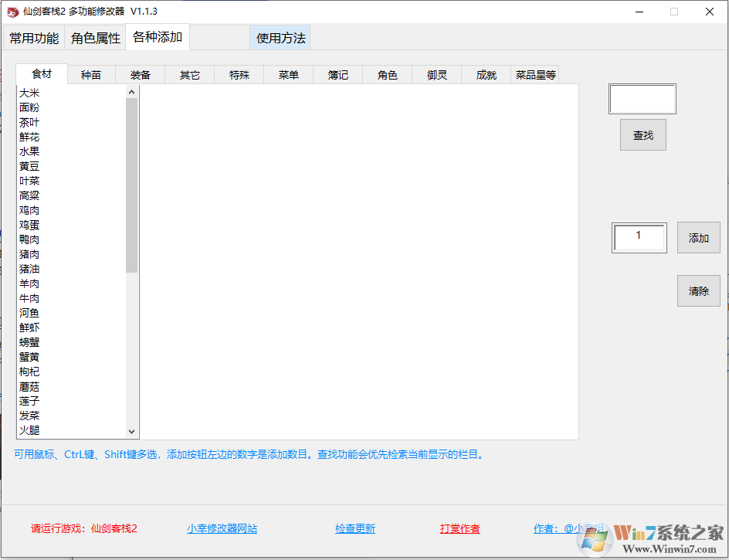Click the 添加 button to add items

point(698,238)
